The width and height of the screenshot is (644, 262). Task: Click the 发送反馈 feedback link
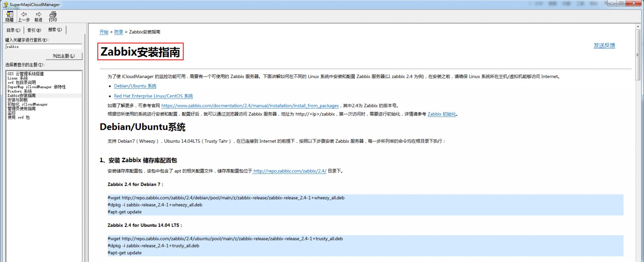point(604,45)
